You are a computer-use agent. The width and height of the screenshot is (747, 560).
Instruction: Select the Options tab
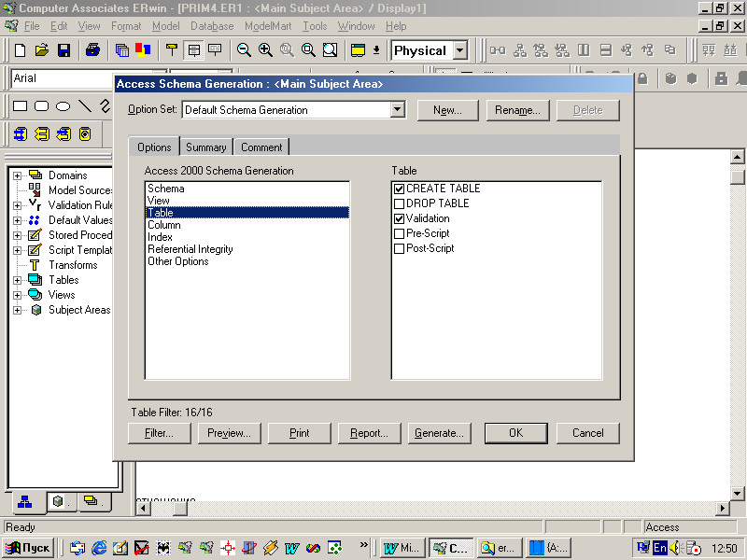tap(154, 147)
